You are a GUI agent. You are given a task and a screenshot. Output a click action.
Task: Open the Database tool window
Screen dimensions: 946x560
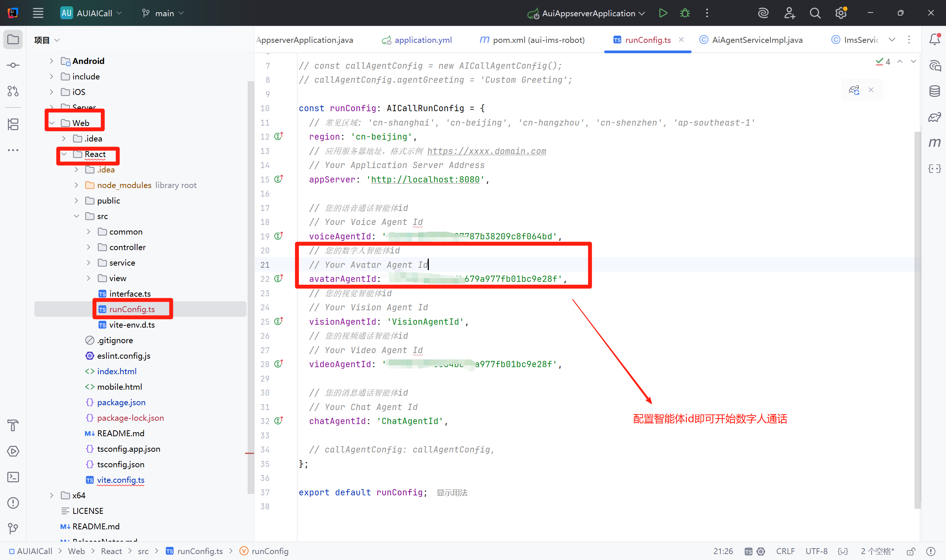click(x=935, y=91)
